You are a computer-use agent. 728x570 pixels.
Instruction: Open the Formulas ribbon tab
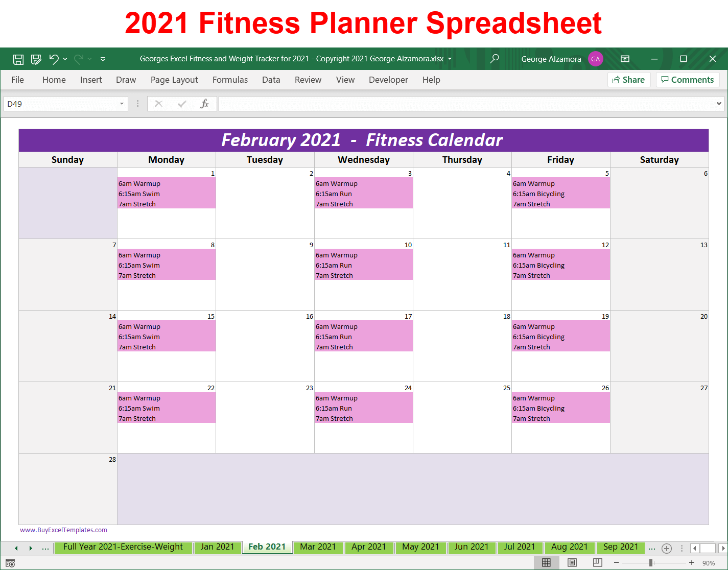pyautogui.click(x=230, y=80)
